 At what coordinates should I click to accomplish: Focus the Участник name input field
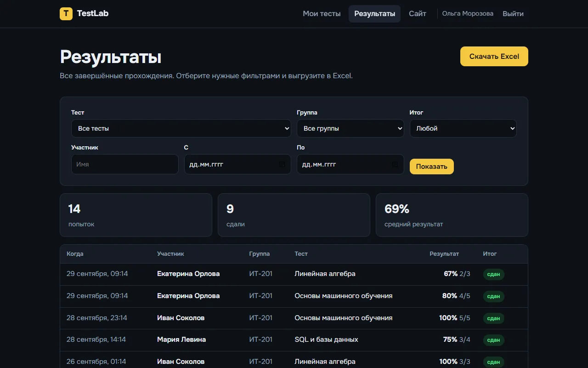point(125,164)
